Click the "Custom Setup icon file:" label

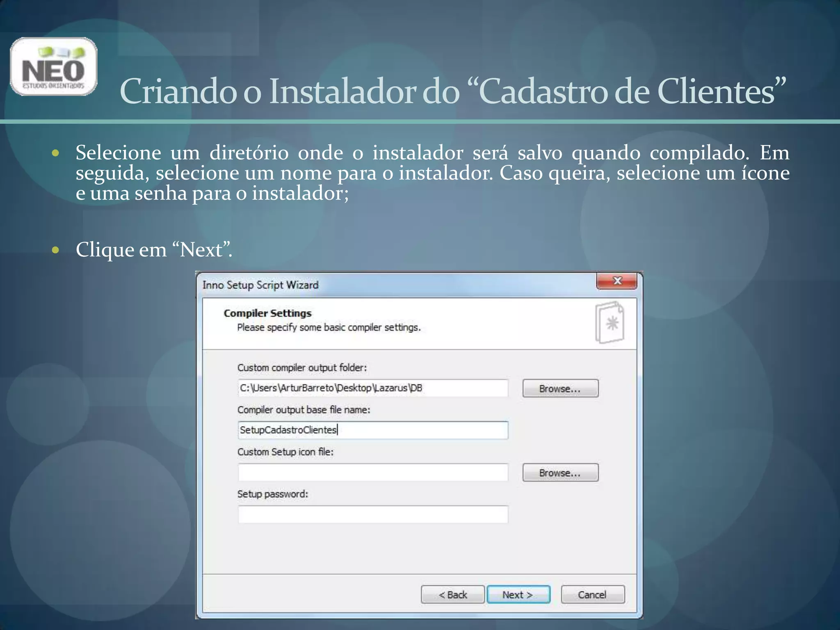[x=285, y=452]
